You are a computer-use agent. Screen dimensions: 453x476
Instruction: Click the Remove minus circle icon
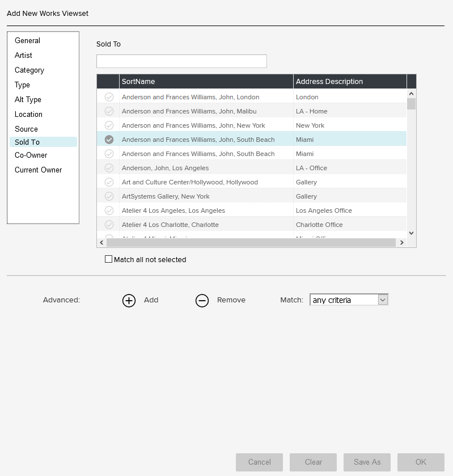[x=202, y=300]
